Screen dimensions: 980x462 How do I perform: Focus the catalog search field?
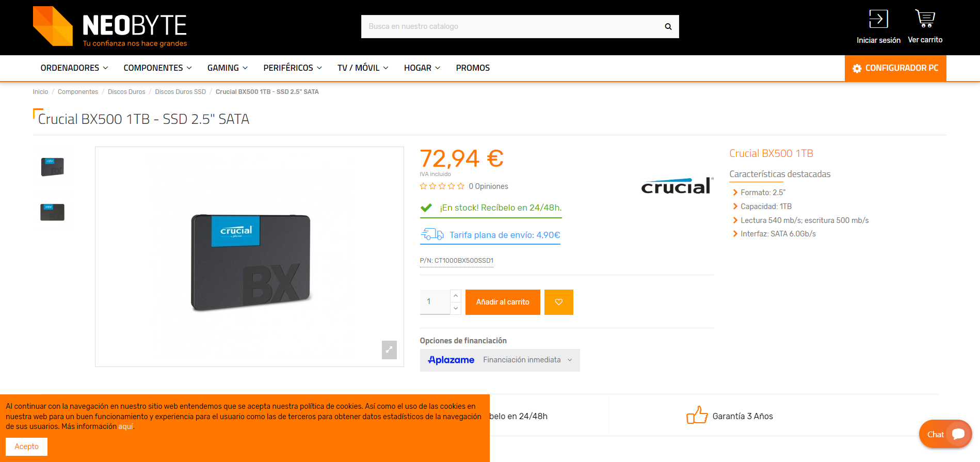(x=511, y=26)
